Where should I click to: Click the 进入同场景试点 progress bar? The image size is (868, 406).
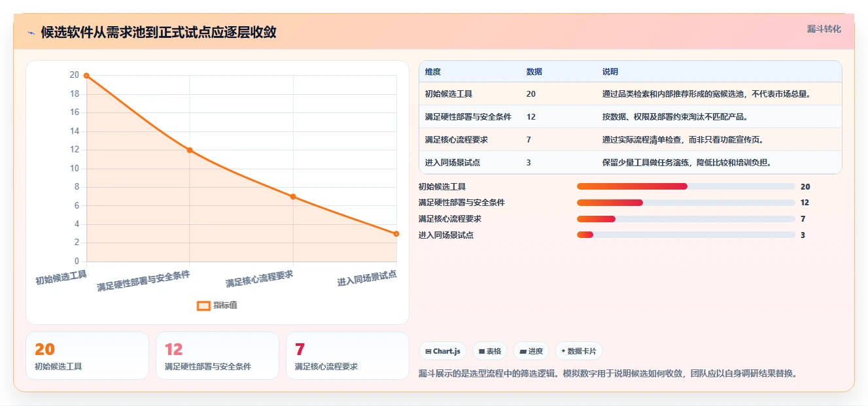(x=686, y=235)
